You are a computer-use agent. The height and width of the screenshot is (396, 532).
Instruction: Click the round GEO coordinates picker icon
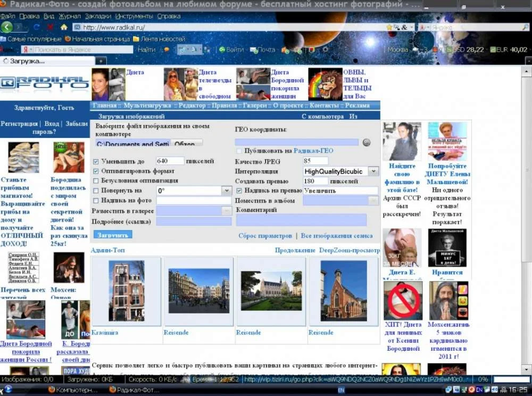(x=367, y=142)
